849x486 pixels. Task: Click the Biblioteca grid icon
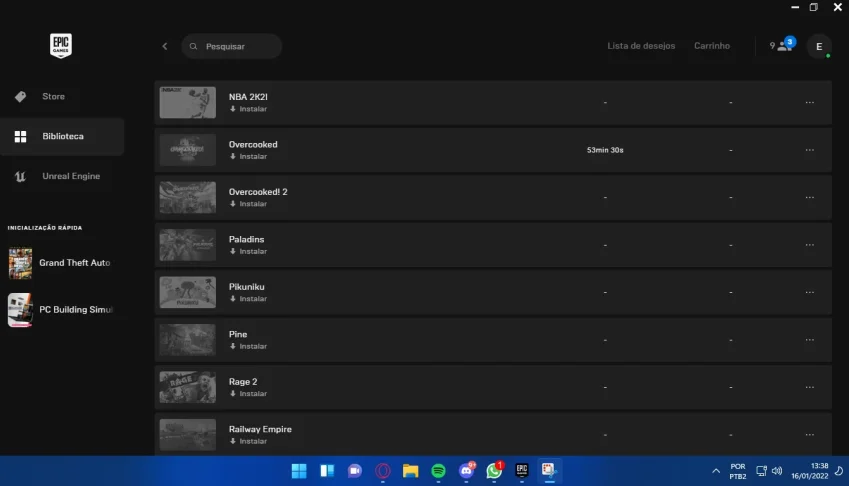(x=21, y=136)
